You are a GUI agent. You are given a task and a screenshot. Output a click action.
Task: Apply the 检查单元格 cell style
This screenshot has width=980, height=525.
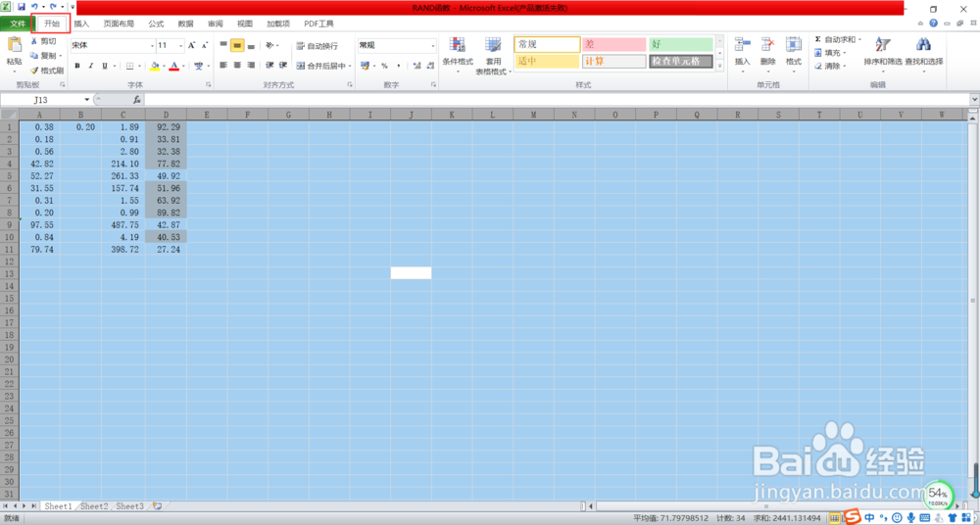[x=681, y=62]
